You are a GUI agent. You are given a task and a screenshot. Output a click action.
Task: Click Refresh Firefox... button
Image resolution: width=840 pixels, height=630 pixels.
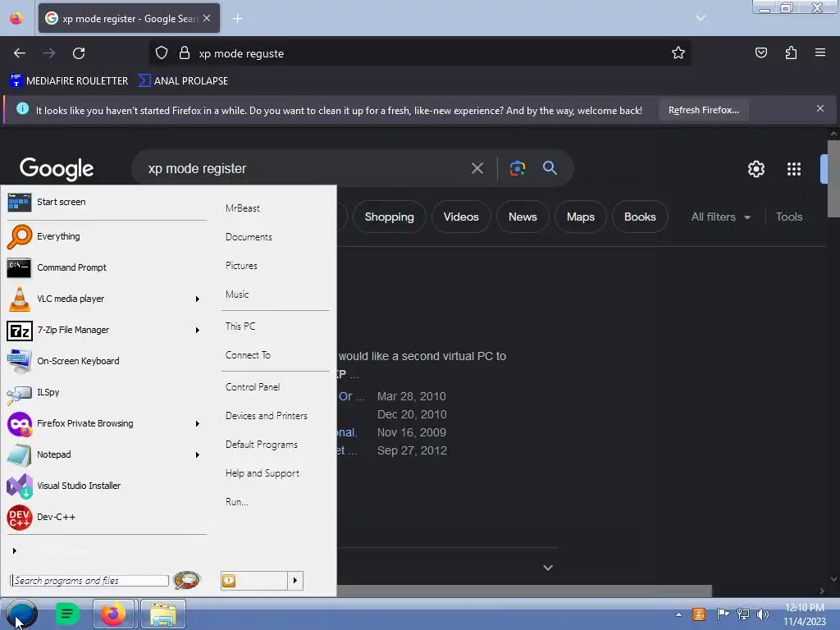pyautogui.click(x=703, y=110)
